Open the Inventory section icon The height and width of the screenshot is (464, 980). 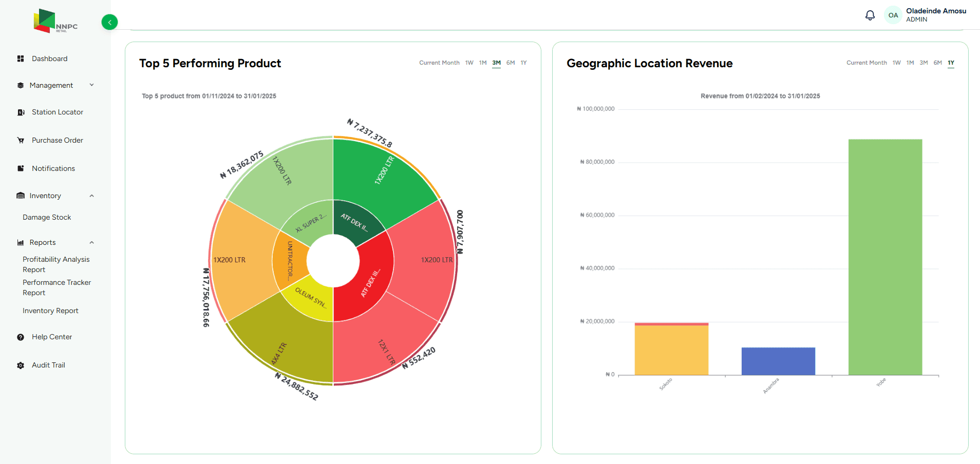21,196
